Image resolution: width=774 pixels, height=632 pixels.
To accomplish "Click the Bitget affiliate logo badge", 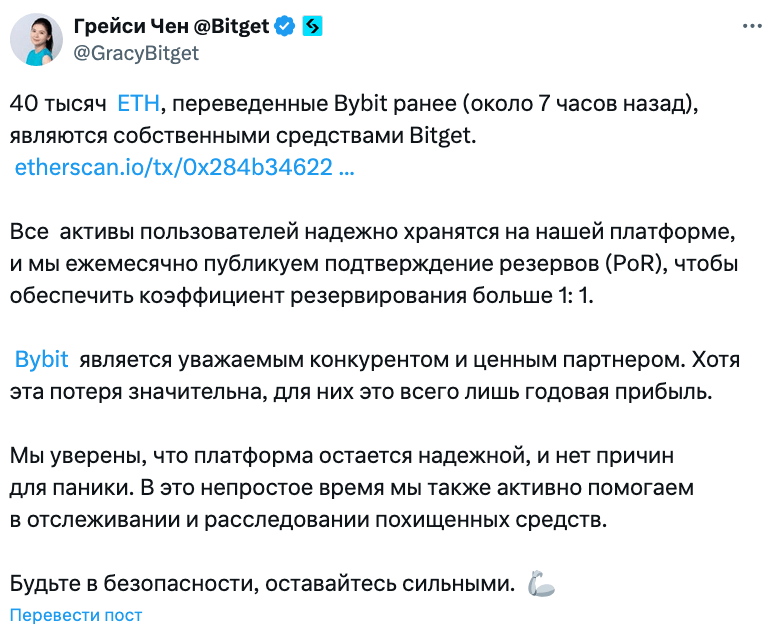I will [312, 26].
